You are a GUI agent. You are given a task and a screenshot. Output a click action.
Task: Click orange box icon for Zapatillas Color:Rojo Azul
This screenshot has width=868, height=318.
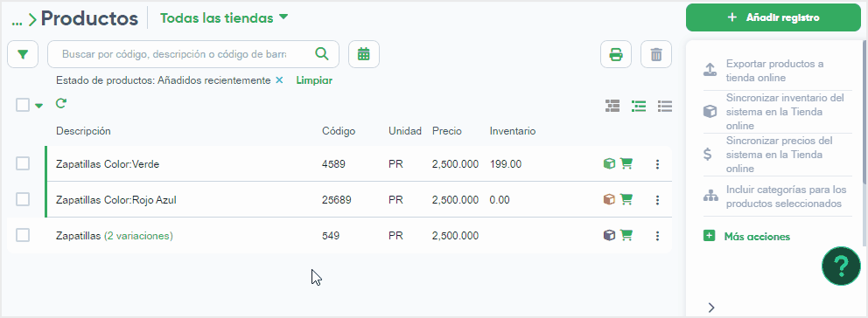pos(609,199)
